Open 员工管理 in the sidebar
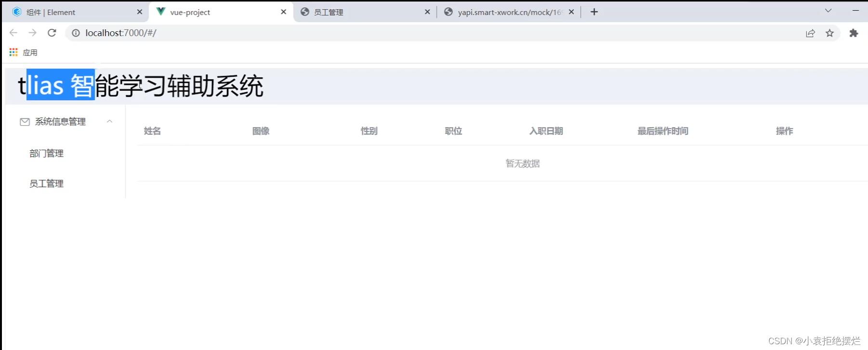The image size is (868, 350). click(47, 183)
